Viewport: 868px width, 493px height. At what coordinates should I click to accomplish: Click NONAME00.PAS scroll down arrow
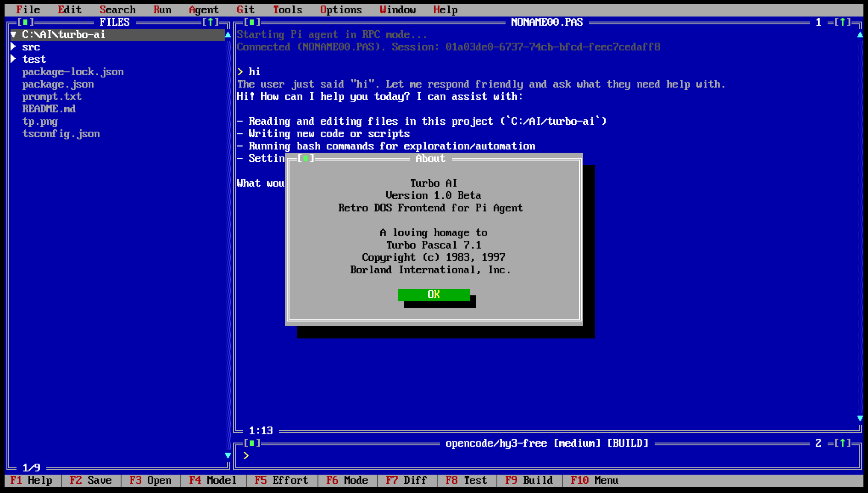coord(860,418)
